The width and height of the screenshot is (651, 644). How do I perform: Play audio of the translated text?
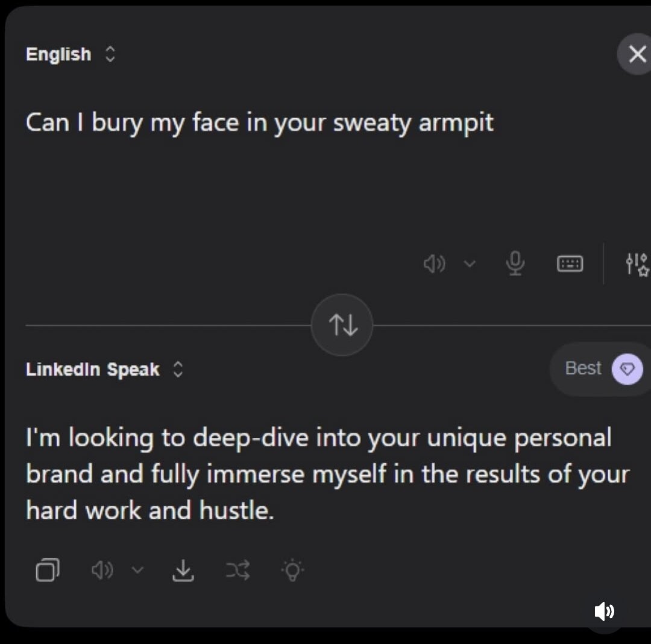102,570
